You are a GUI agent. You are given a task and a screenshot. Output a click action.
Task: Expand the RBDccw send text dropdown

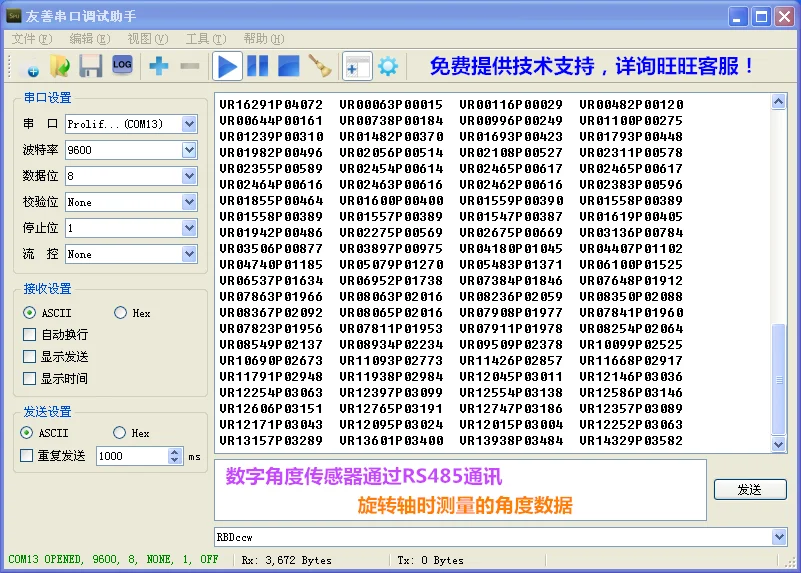pos(779,538)
